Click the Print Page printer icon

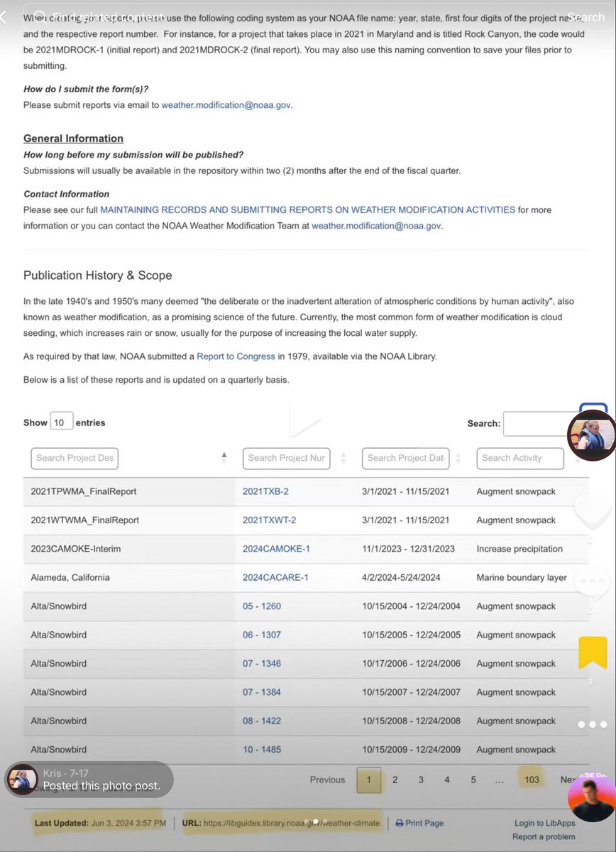pyautogui.click(x=400, y=823)
